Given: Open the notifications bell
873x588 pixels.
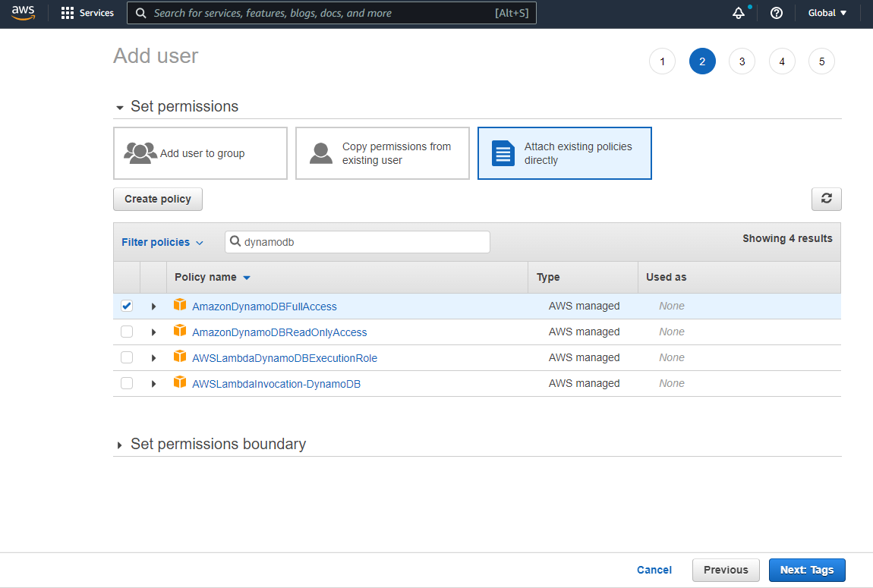Looking at the screenshot, I should [739, 13].
